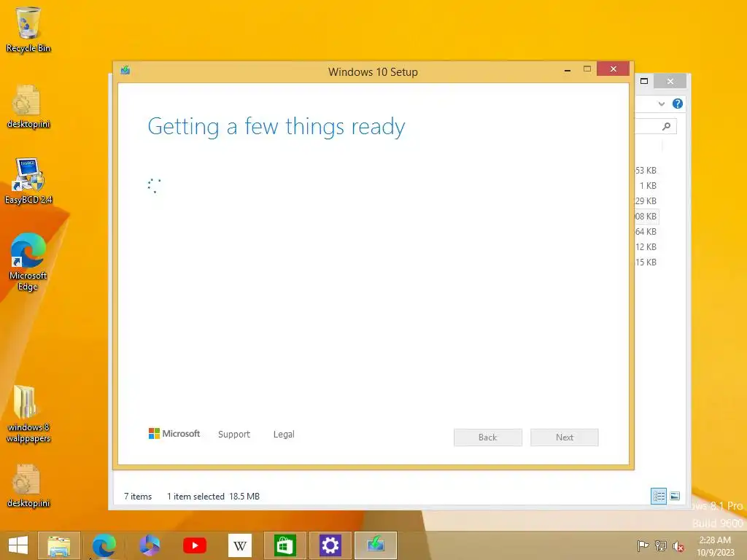Select the file row sized 64 KB
This screenshot has height=560, width=747.
click(646, 231)
